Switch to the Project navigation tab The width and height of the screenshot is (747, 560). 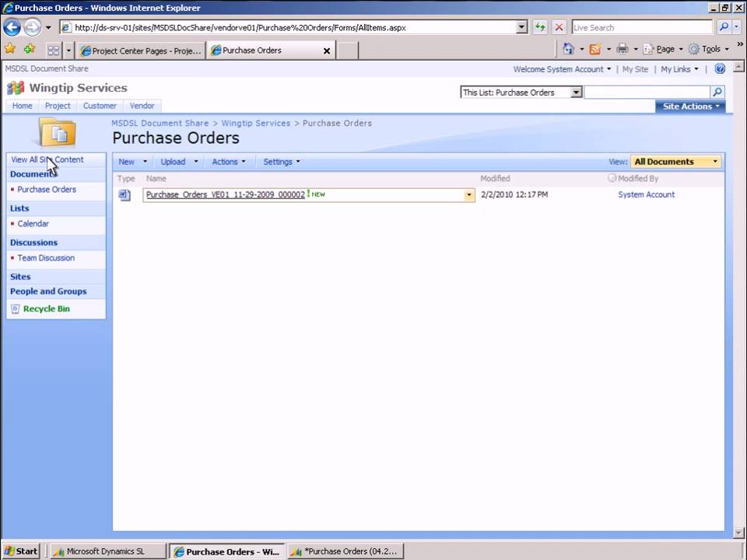point(58,106)
